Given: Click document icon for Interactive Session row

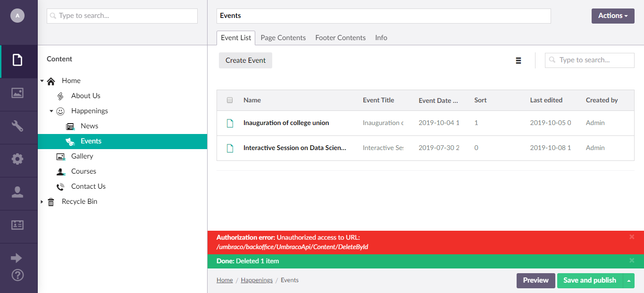Looking at the screenshot, I should [x=230, y=148].
